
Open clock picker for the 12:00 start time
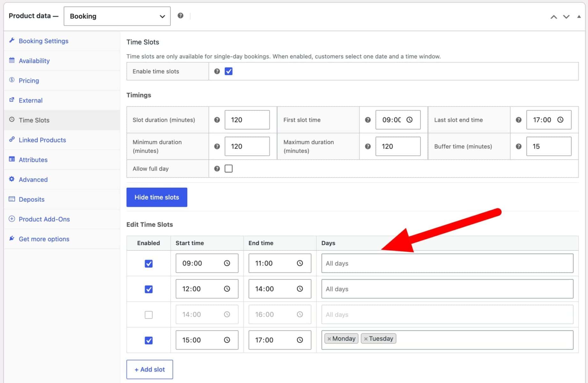[x=227, y=289]
